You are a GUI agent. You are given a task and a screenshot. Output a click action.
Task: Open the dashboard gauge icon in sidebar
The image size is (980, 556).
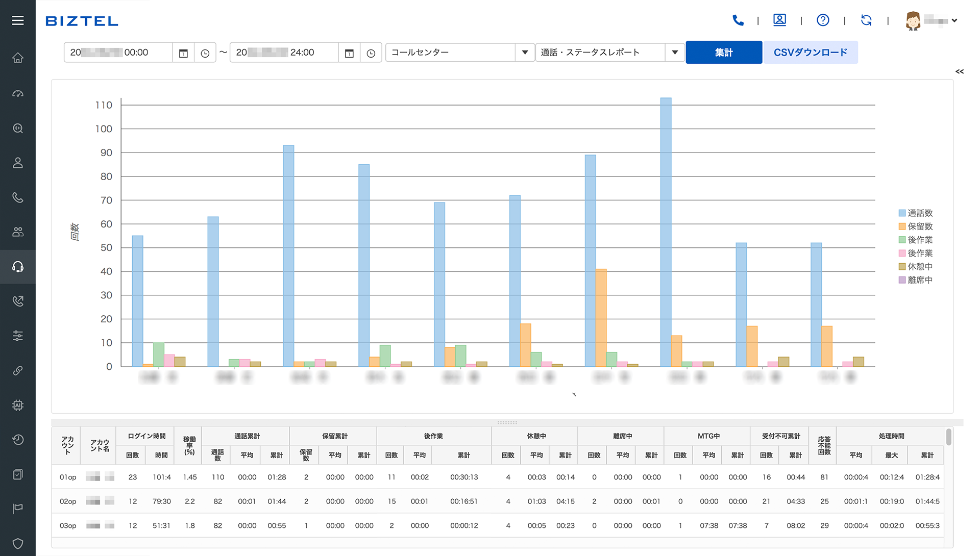click(18, 93)
